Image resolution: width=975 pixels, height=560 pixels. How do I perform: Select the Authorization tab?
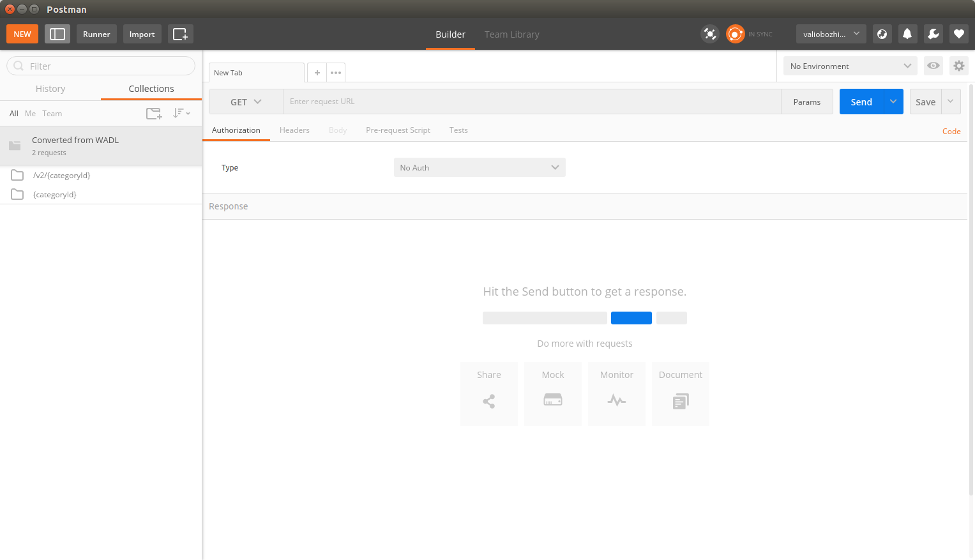236,130
